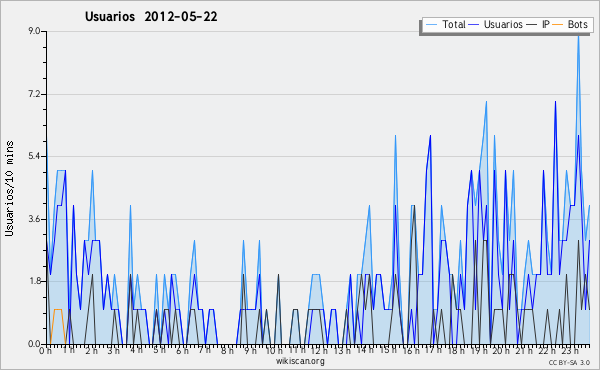This screenshot has height=370, width=600.
Task: Click the '23 h' x-axis label
Action: 570,351
